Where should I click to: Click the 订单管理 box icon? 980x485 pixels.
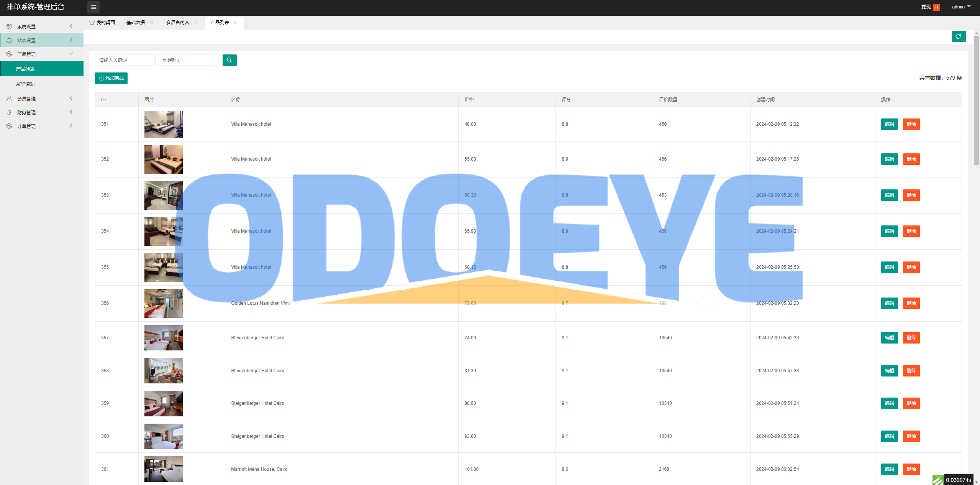pyautogui.click(x=9, y=126)
